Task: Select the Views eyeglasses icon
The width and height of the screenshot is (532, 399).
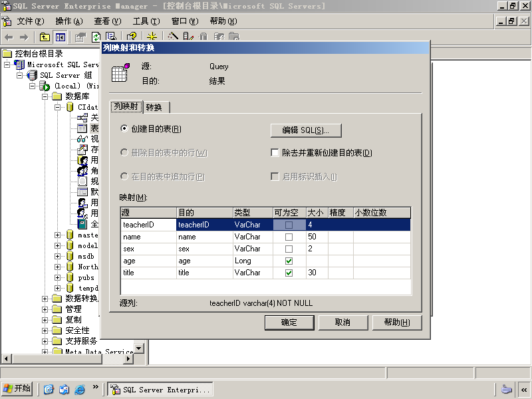Action: click(x=82, y=139)
